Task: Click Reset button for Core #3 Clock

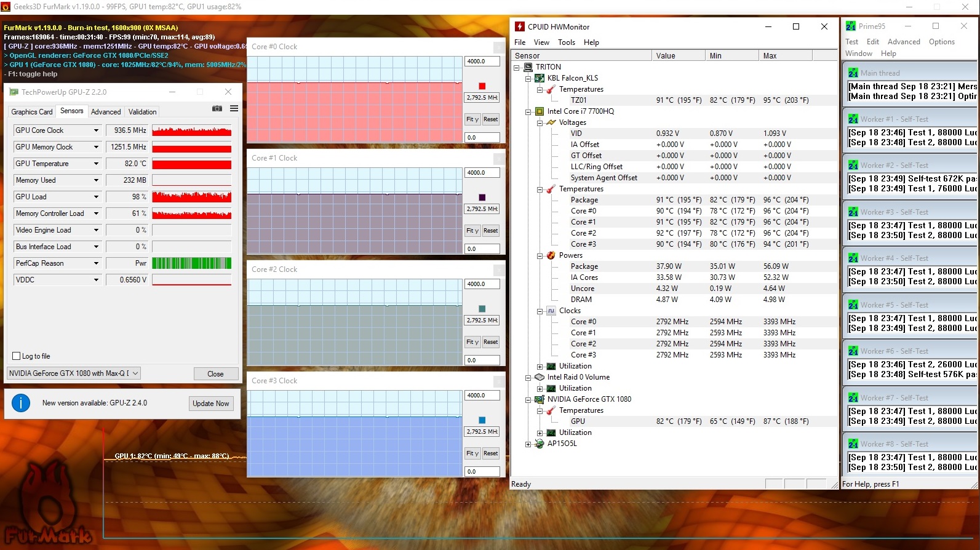Action: (x=490, y=453)
